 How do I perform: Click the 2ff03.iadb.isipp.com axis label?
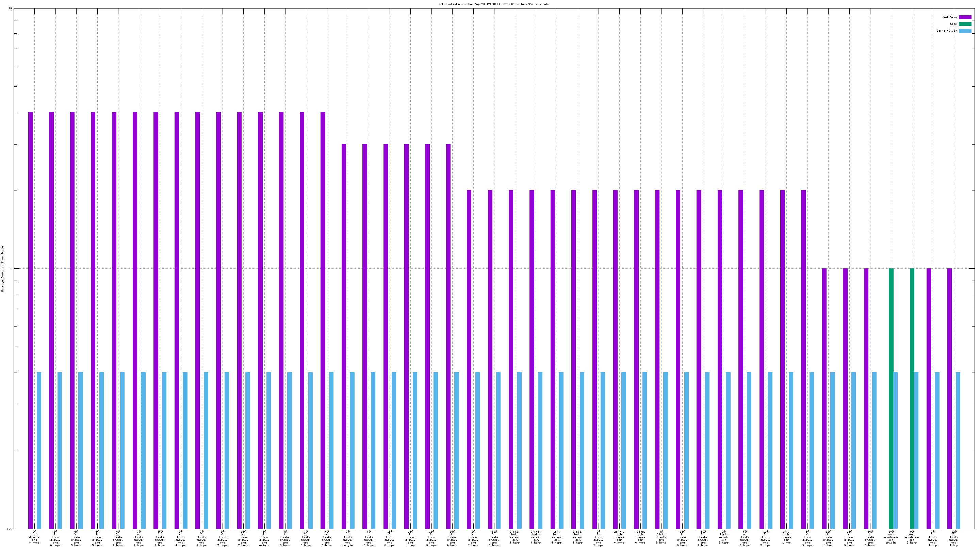click(536, 538)
